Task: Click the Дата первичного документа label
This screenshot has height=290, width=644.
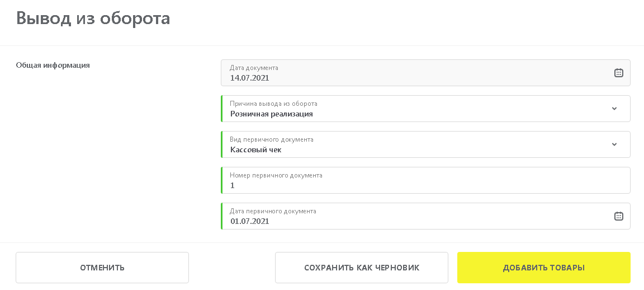Action: (x=273, y=211)
